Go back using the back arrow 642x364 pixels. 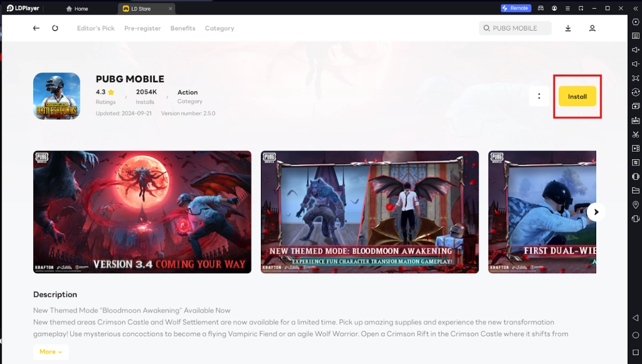pyautogui.click(x=36, y=28)
